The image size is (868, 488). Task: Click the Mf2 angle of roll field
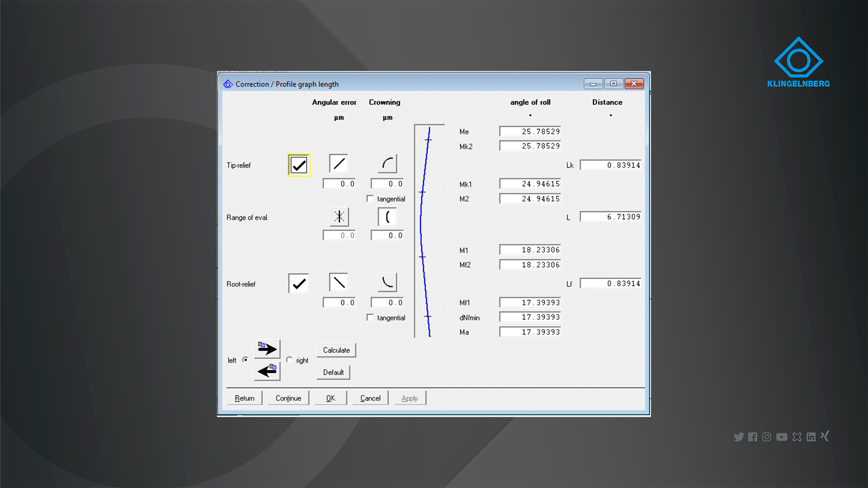click(x=530, y=265)
